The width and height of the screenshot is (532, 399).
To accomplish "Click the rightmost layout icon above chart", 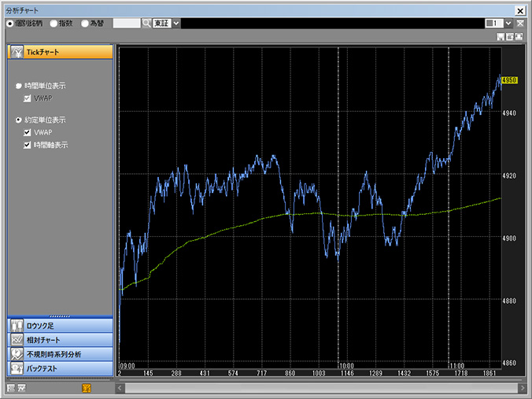I will click(x=519, y=37).
